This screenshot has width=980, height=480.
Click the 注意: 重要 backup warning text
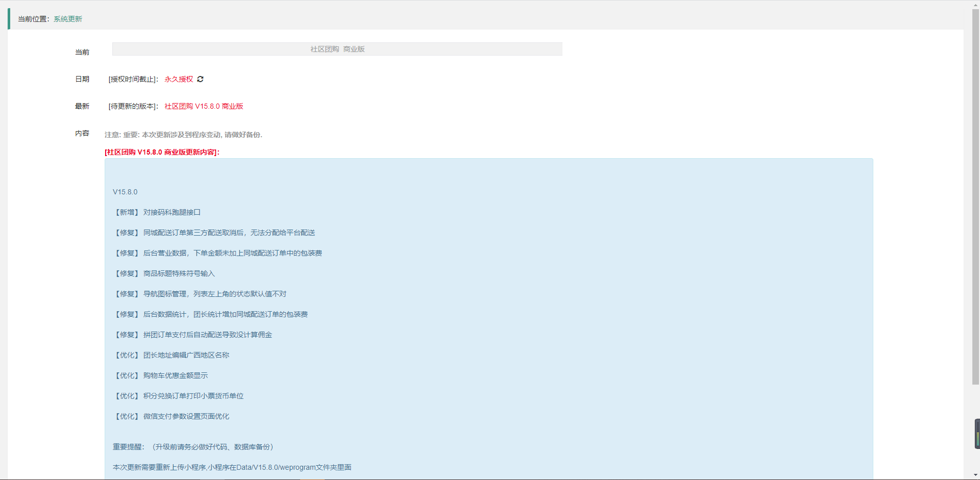(x=183, y=135)
